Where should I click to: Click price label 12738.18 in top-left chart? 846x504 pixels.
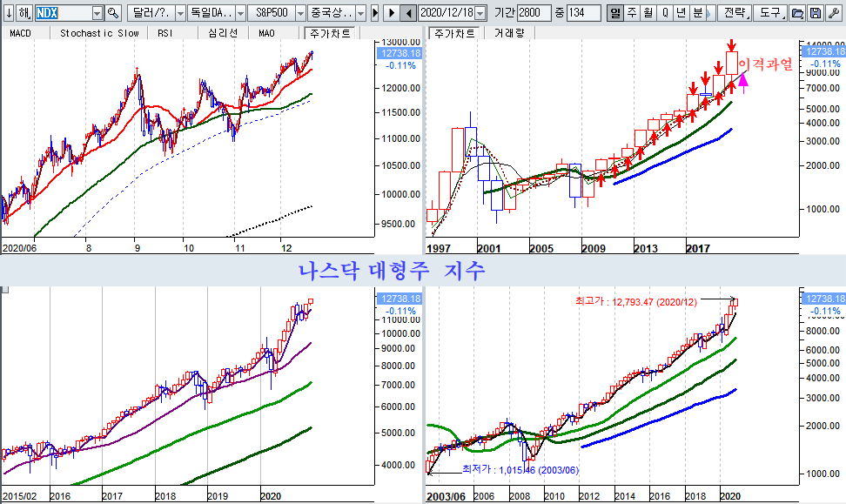(x=400, y=53)
